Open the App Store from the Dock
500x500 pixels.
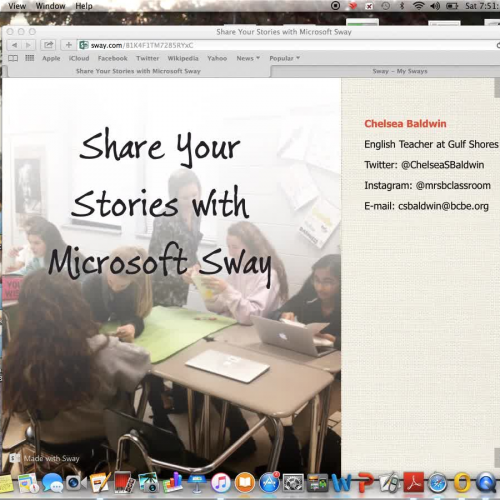tap(269, 483)
